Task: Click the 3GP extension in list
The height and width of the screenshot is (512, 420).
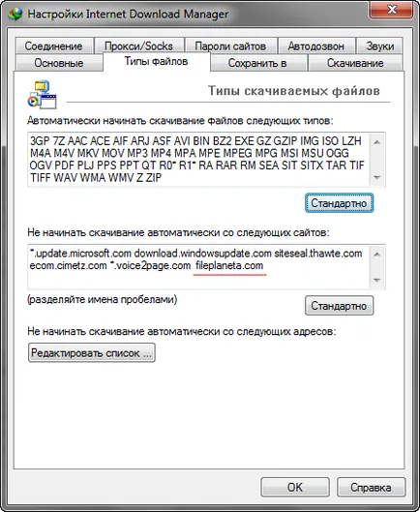Action: click(x=39, y=141)
